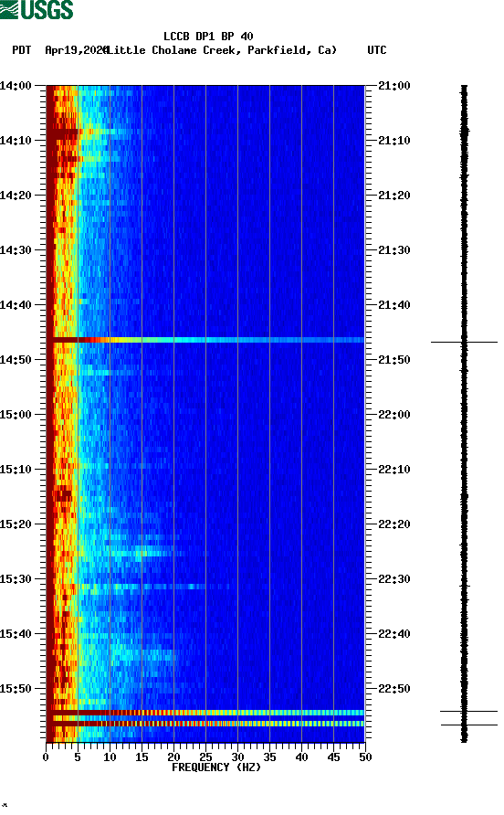Click the 30 Hz frequency tick label
Viewport: 504px width, 815px height.
[x=237, y=757]
